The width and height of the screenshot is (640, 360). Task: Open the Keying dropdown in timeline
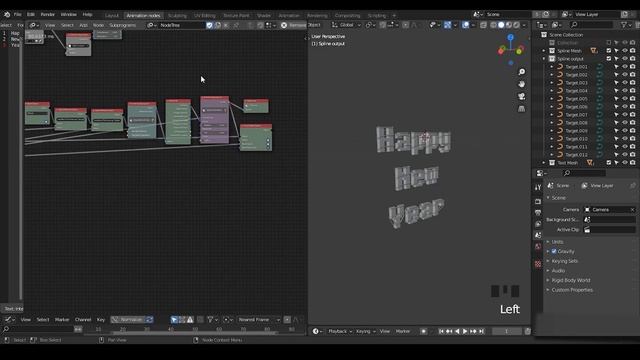coord(365,331)
